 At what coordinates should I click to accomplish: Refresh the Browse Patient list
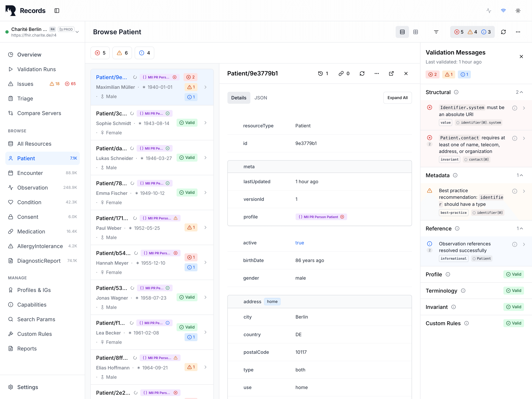[x=503, y=32]
